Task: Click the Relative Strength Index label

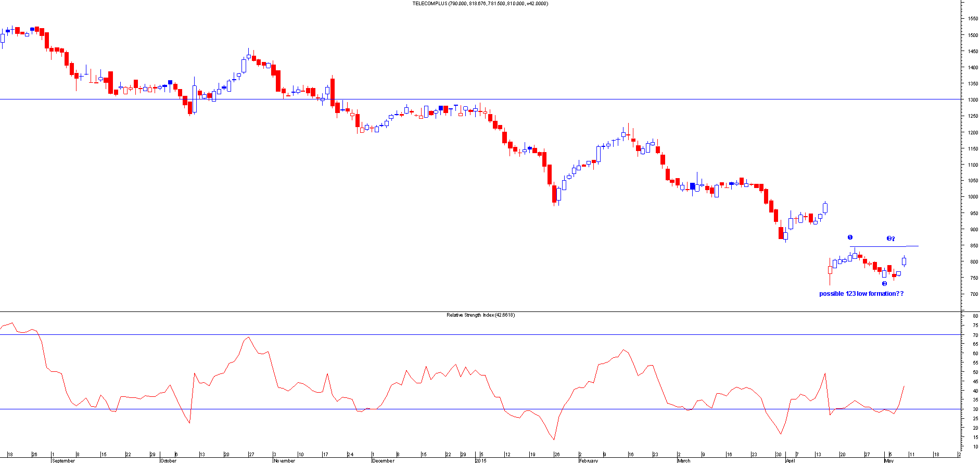Action: pyautogui.click(x=480, y=315)
